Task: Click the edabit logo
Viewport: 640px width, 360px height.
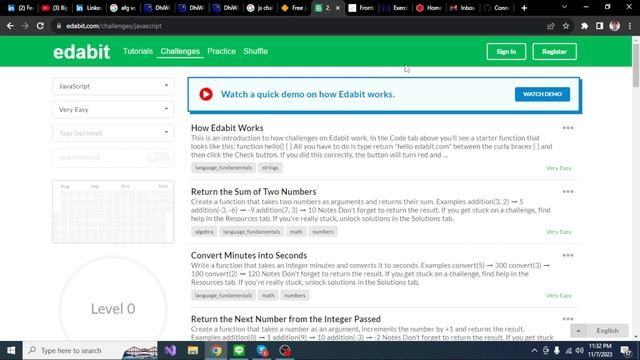Action: click(x=81, y=52)
